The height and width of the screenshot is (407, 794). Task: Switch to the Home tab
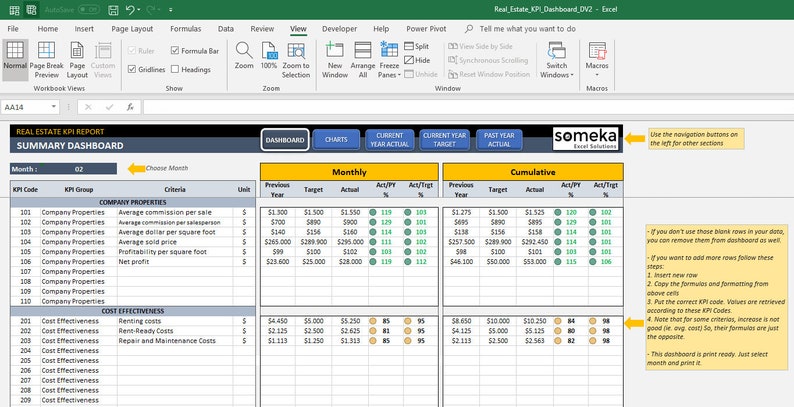(48, 29)
